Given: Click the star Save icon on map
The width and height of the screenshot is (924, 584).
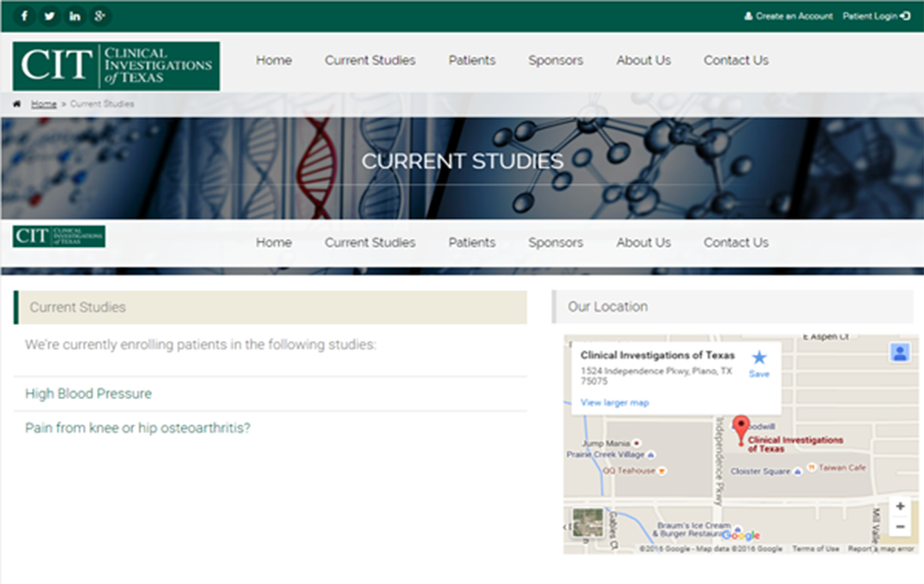Looking at the screenshot, I should coord(759,359).
